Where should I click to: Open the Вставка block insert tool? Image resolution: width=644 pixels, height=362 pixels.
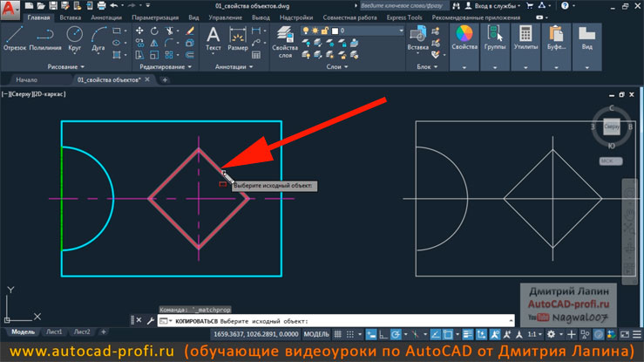417,38
